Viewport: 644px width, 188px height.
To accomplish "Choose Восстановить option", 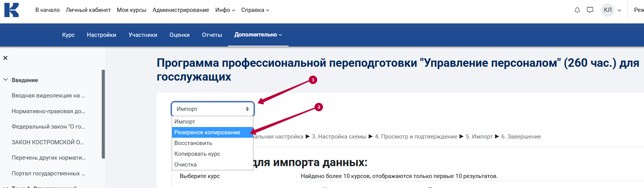I will click(212, 143).
